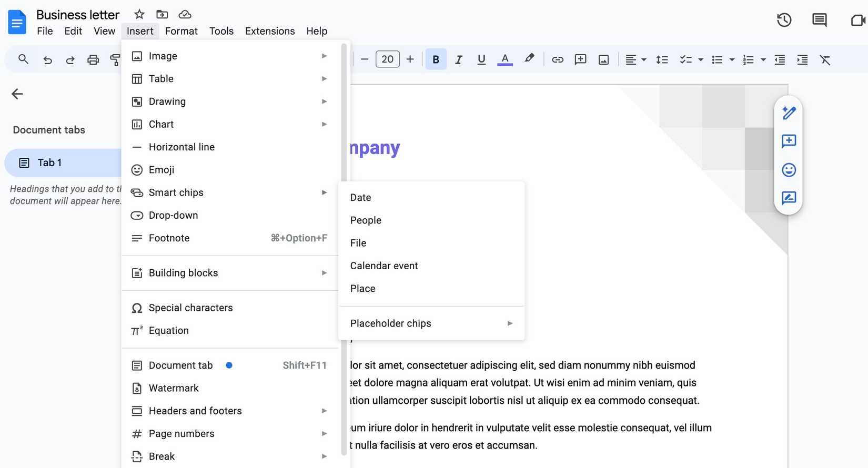Click the font size input field

point(387,59)
